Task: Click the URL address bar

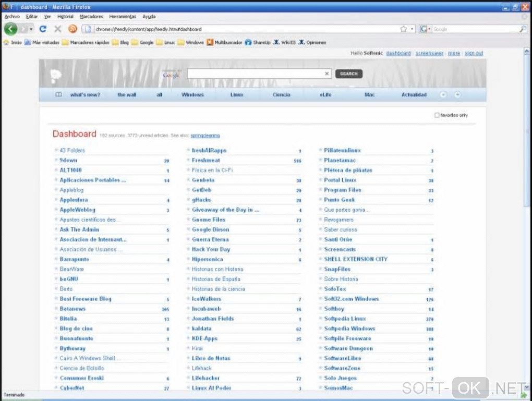Action: pos(246,29)
